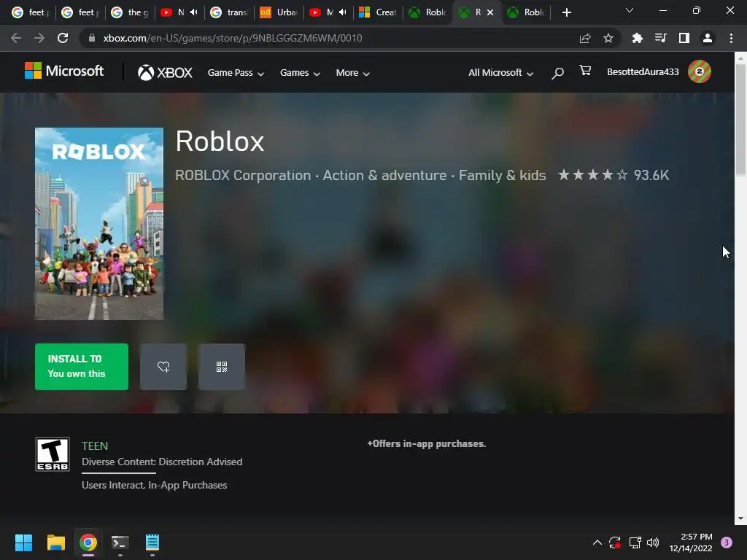This screenshot has height=560, width=747.
Task: Switch to the 'the g' Google tab
Action: [130, 12]
